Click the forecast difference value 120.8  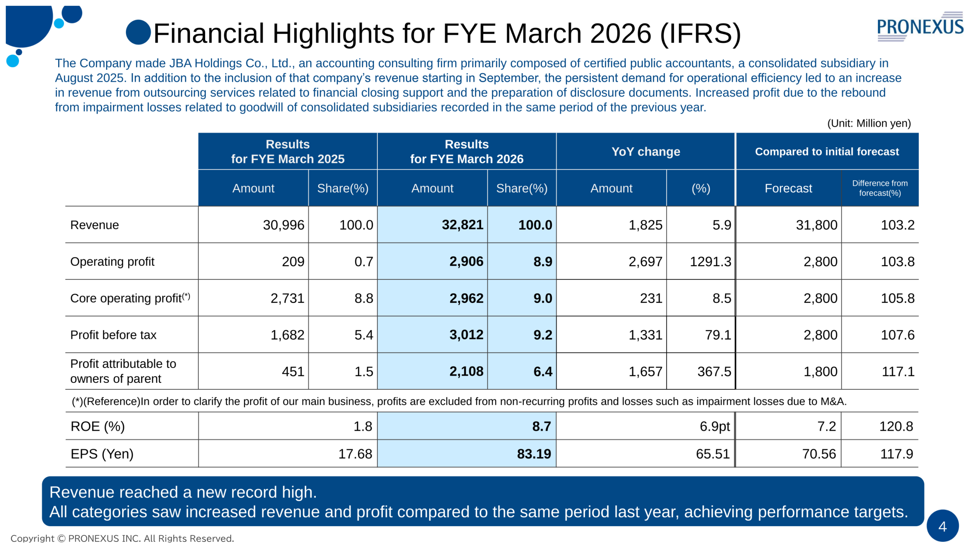click(896, 426)
